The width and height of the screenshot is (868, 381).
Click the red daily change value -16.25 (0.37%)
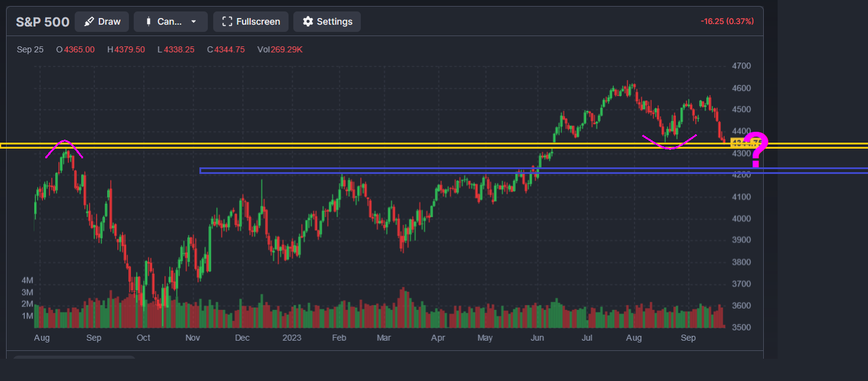[726, 22]
